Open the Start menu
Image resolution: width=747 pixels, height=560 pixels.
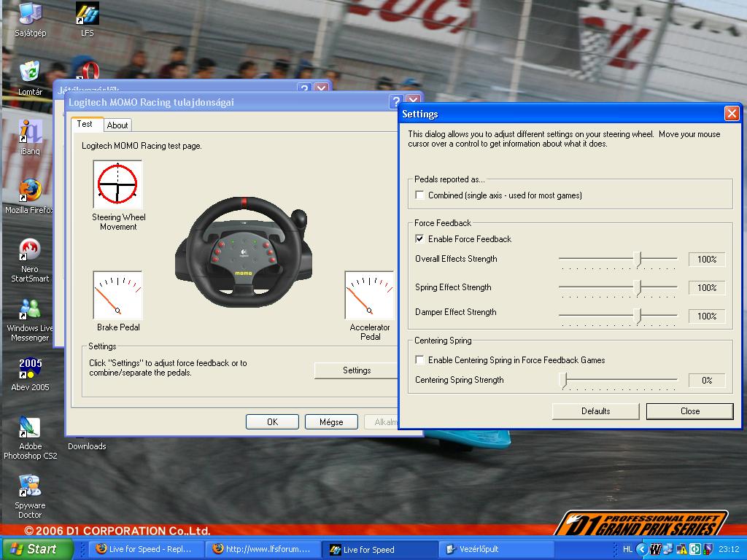click(36, 549)
